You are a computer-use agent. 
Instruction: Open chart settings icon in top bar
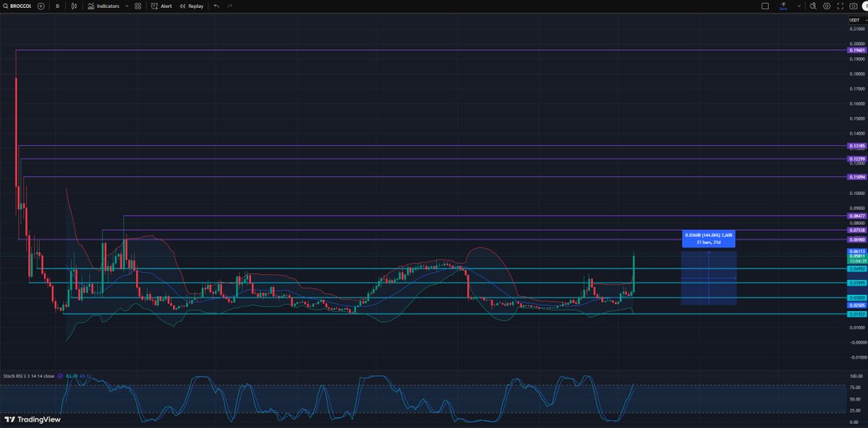[x=827, y=6]
